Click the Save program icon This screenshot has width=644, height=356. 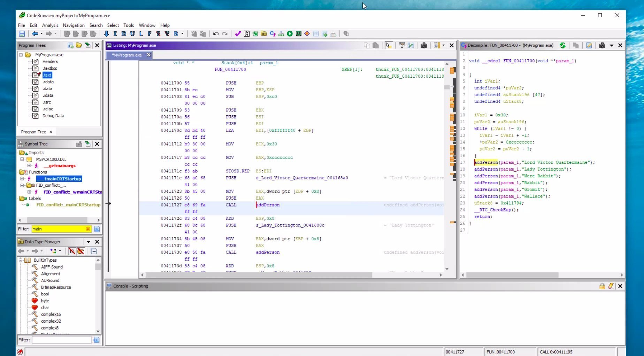[22, 34]
